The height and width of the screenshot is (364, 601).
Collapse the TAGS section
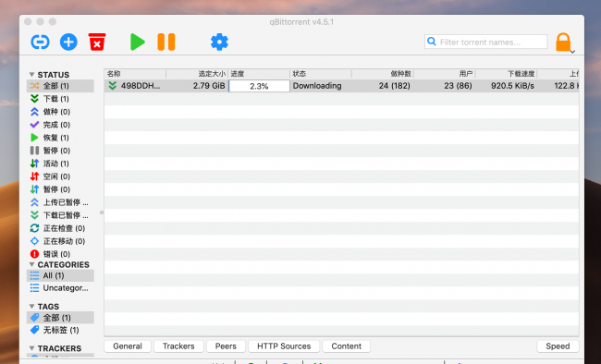pos(31,306)
